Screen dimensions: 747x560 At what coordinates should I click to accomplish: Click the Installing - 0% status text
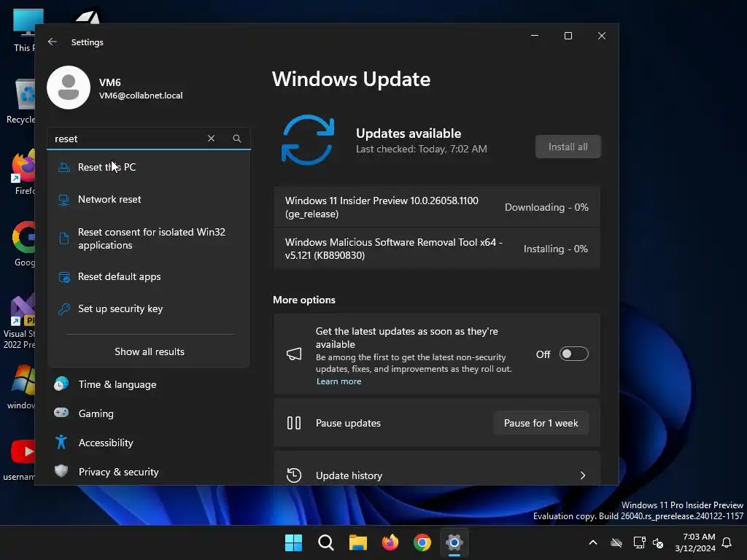(x=555, y=249)
